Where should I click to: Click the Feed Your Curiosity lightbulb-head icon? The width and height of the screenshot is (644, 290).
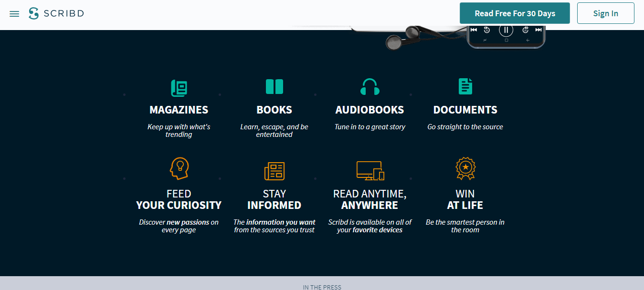point(179,169)
